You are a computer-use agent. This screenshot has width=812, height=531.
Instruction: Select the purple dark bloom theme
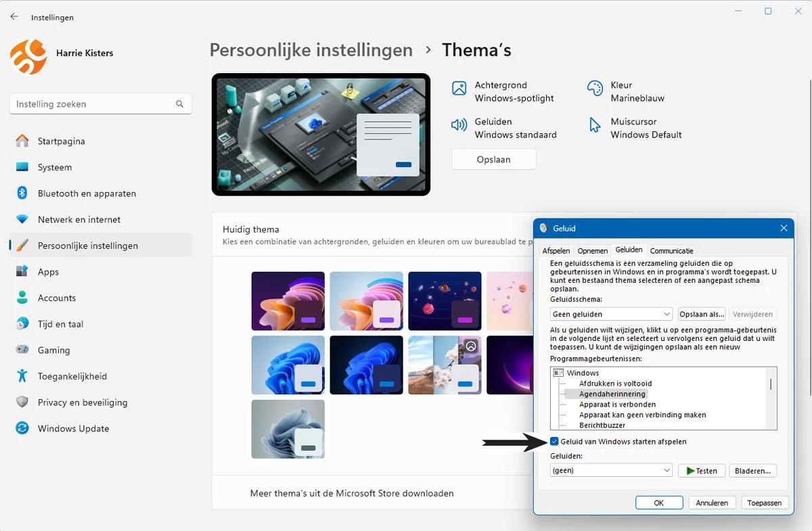pyautogui.click(x=288, y=301)
